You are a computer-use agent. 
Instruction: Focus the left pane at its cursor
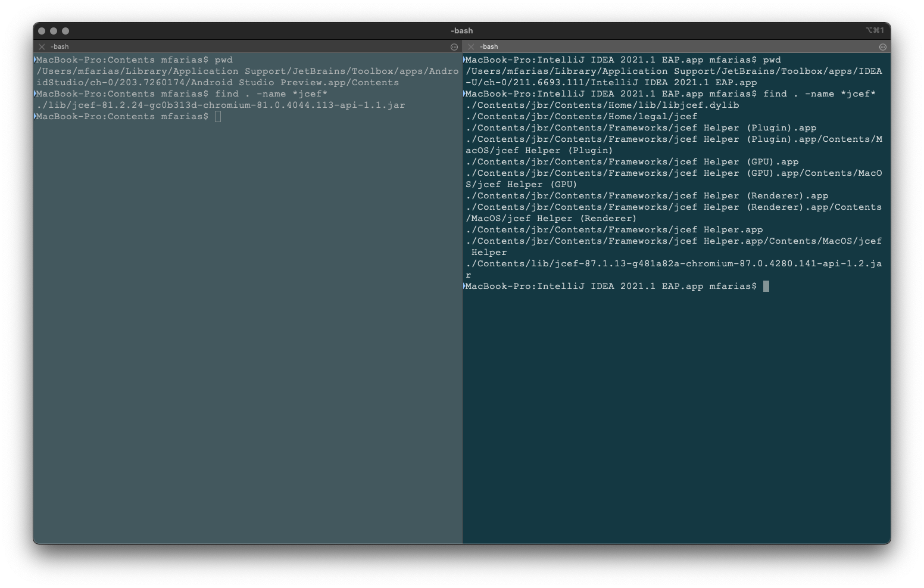(218, 117)
